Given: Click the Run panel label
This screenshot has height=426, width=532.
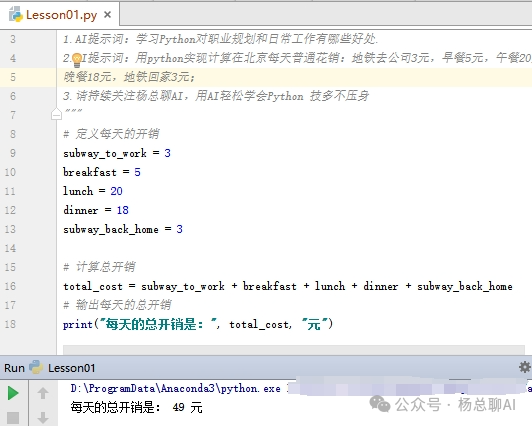Looking at the screenshot, I should click(14, 368).
